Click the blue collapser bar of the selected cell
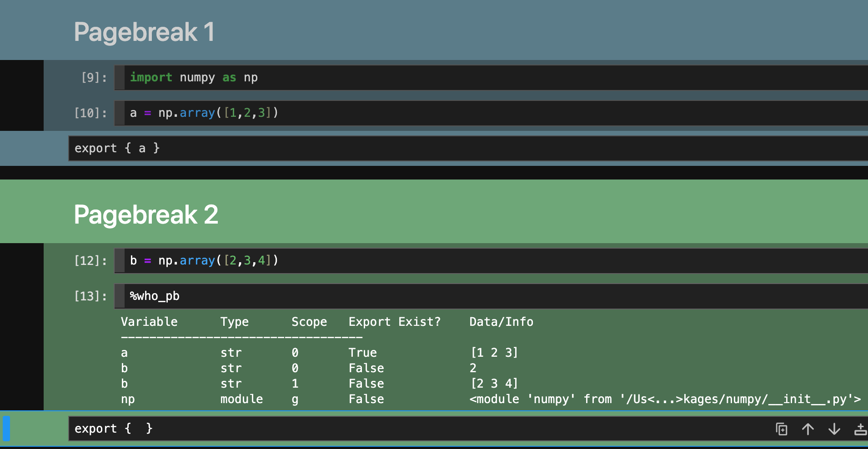 pos(6,429)
